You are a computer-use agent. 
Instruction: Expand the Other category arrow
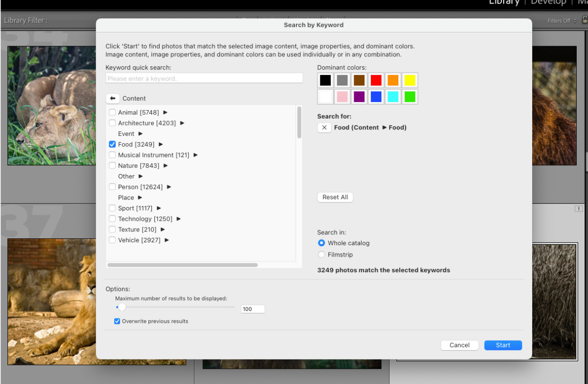click(x=141, y=176)
